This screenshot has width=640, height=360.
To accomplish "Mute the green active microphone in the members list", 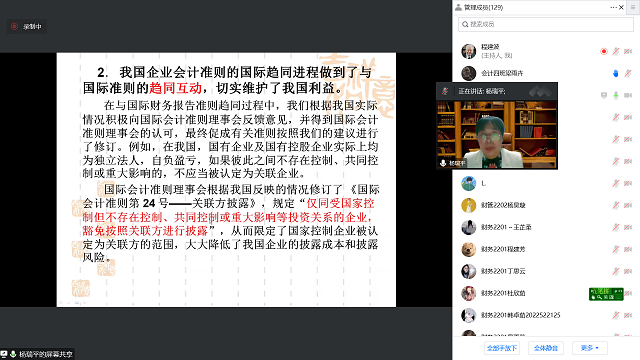I will [616, 95].
